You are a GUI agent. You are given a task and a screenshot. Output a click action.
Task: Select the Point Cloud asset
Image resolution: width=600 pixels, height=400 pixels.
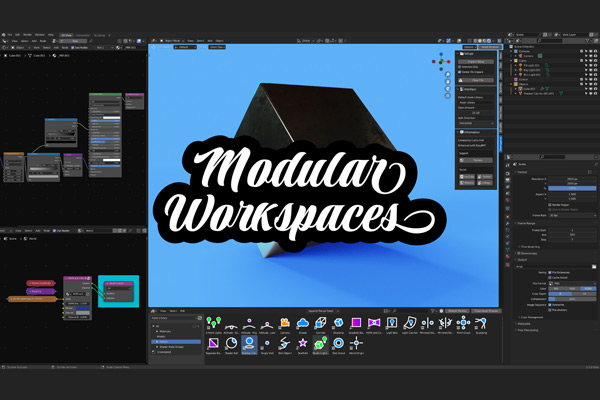coord(463,325)
